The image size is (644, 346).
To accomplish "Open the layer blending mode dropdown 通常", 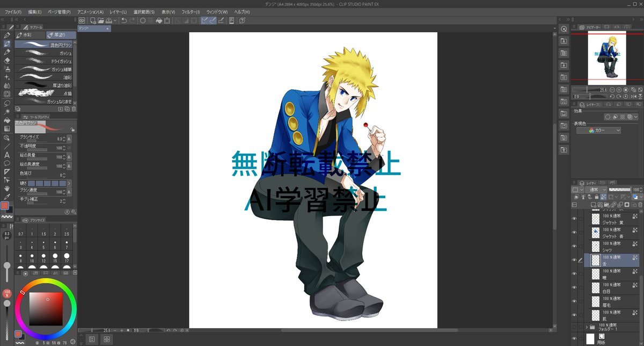I will tap(595, 190).
